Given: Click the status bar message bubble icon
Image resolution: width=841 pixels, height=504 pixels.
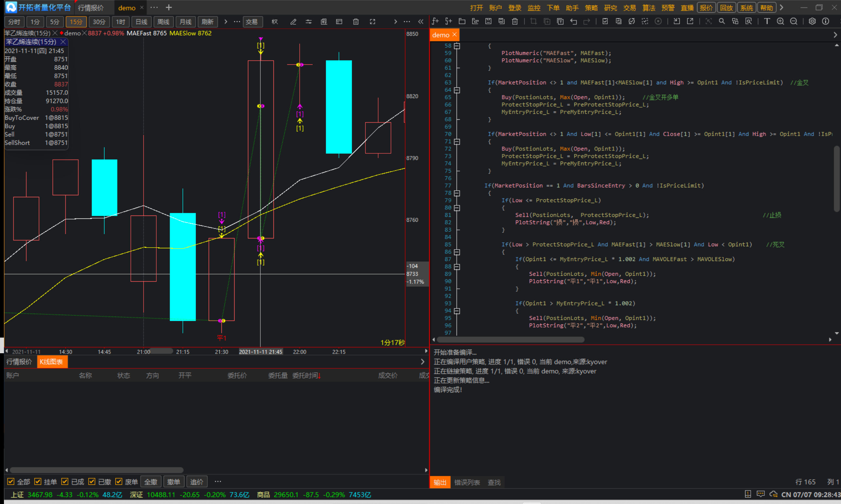Looking at the screenshot, I should [761, 494].
